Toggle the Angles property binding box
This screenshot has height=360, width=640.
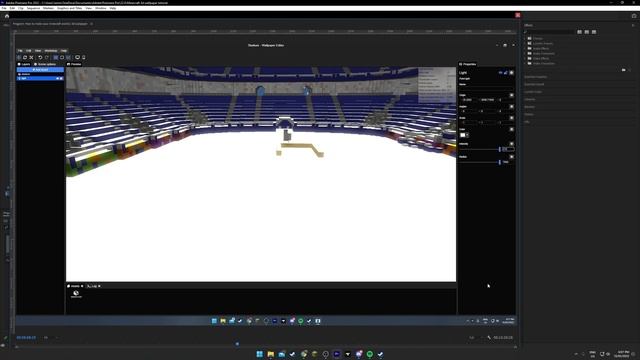(511, 107)
